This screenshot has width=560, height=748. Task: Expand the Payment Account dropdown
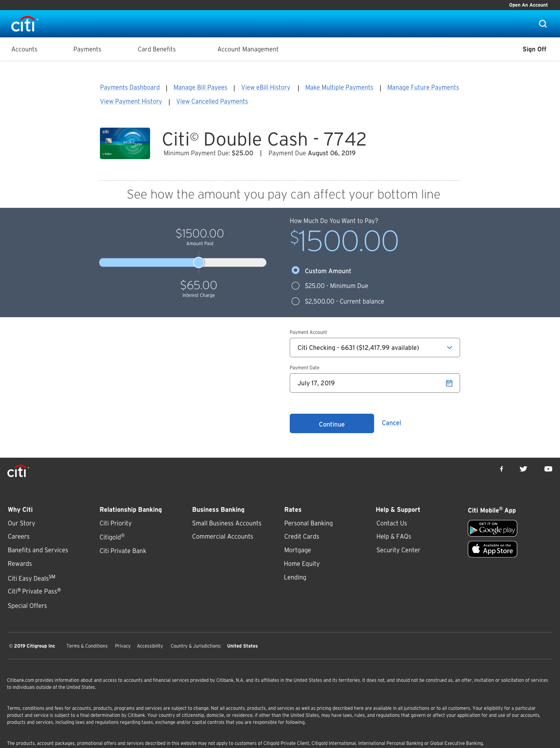click(x=375, y=348)
